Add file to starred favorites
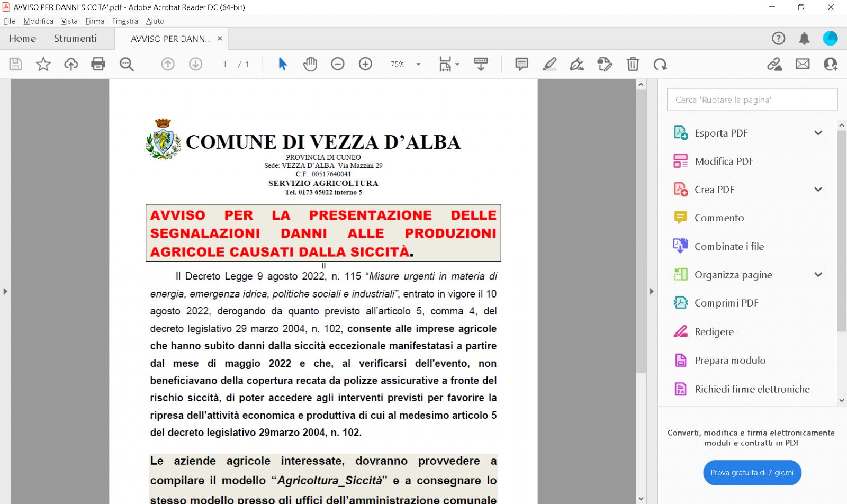This screenshot has height=504, width=847. [x=43, y=64]
